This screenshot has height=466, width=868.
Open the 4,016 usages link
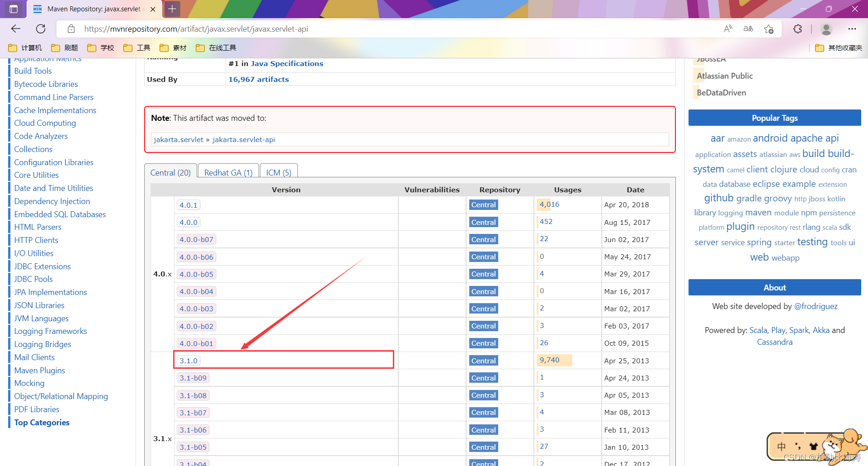click(x=549, y=204)
